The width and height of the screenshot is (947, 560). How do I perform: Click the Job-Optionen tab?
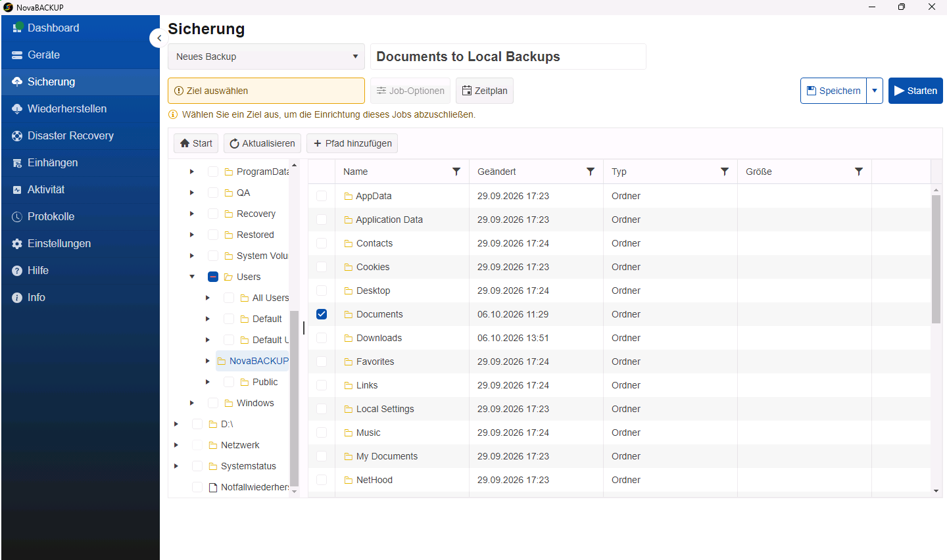click(410, 91)
